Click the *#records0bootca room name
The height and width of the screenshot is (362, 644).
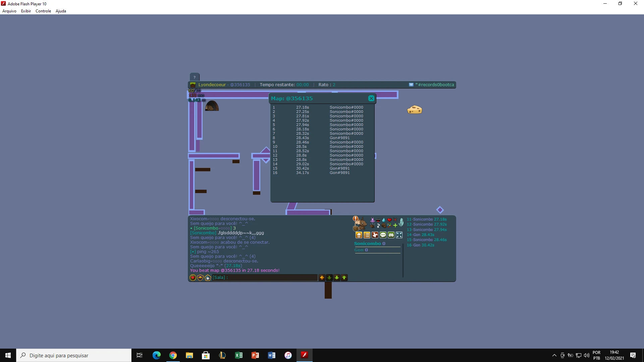pyautogui.click(x=435, y=85)
